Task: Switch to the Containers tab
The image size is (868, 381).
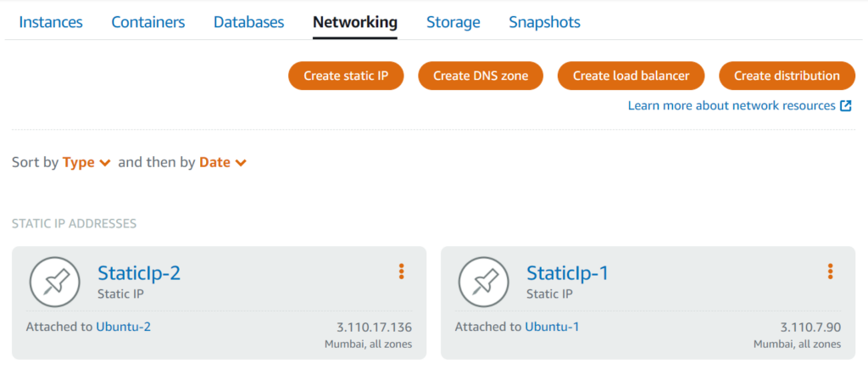Action: point(148,22)
